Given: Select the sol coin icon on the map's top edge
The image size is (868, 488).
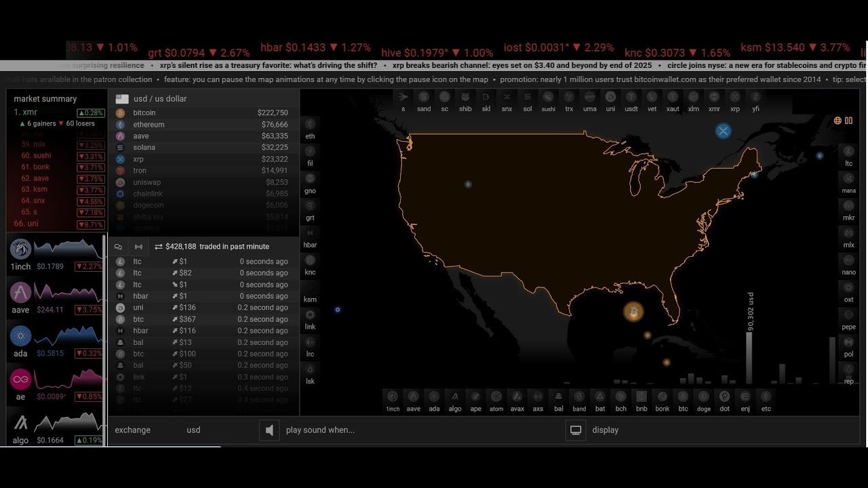Looking at the screenshot, I should (x=528, y=97).
